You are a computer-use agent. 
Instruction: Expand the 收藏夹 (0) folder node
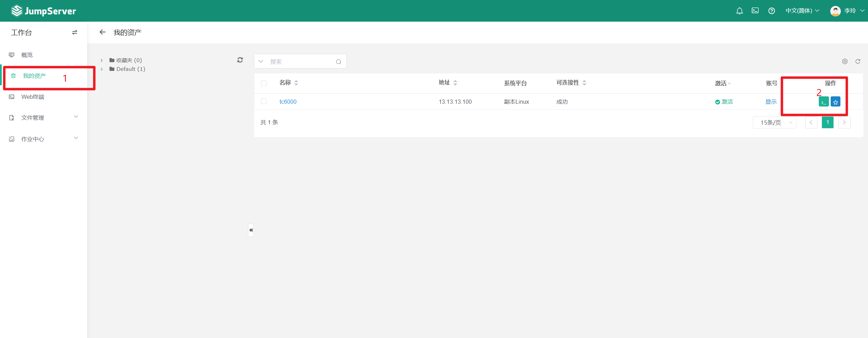tap(102, 60)
